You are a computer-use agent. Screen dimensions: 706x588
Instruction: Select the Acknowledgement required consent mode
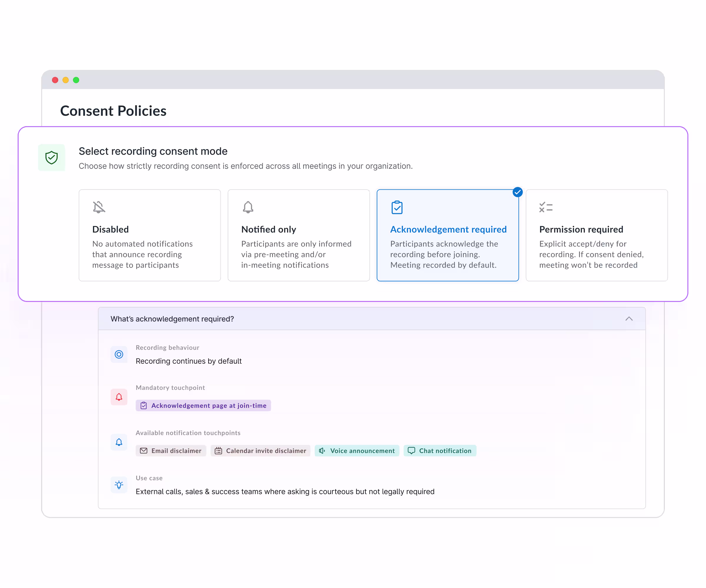click(447, 235)
